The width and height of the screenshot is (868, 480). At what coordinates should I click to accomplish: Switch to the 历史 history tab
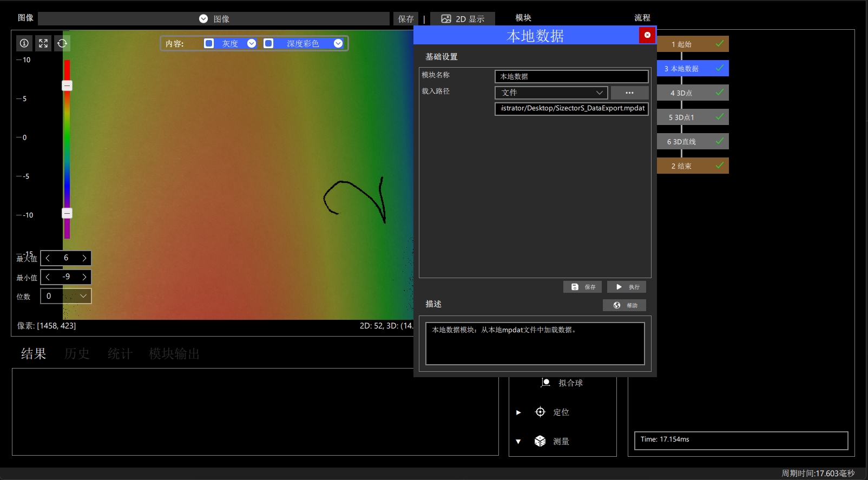pyautogui.click(x=77, y=353)
